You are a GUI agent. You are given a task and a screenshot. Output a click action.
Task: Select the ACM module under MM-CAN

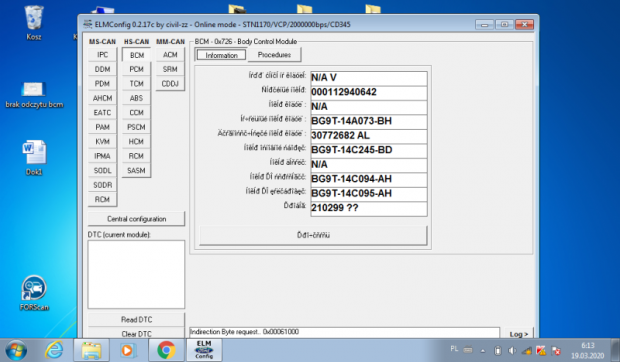tap(170, 55)
